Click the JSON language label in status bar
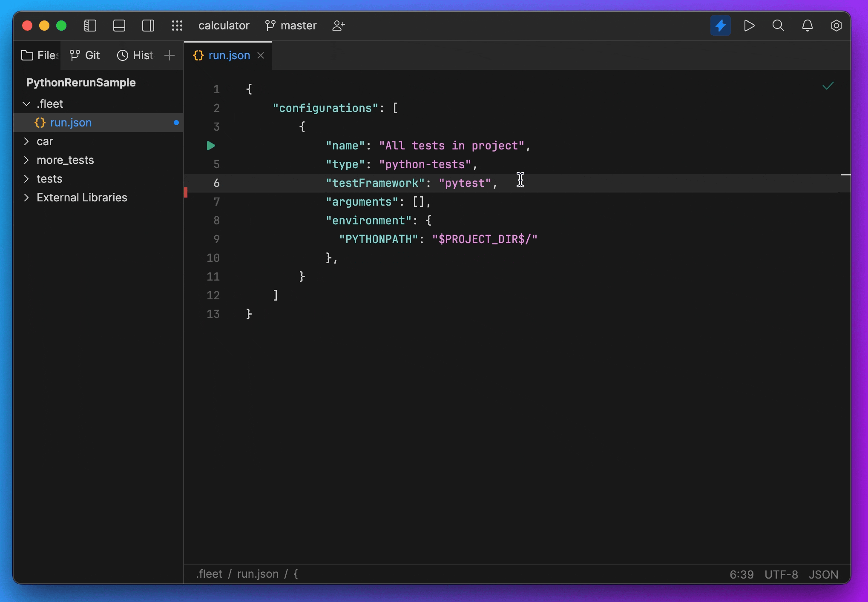 click(x=823, y=574)
